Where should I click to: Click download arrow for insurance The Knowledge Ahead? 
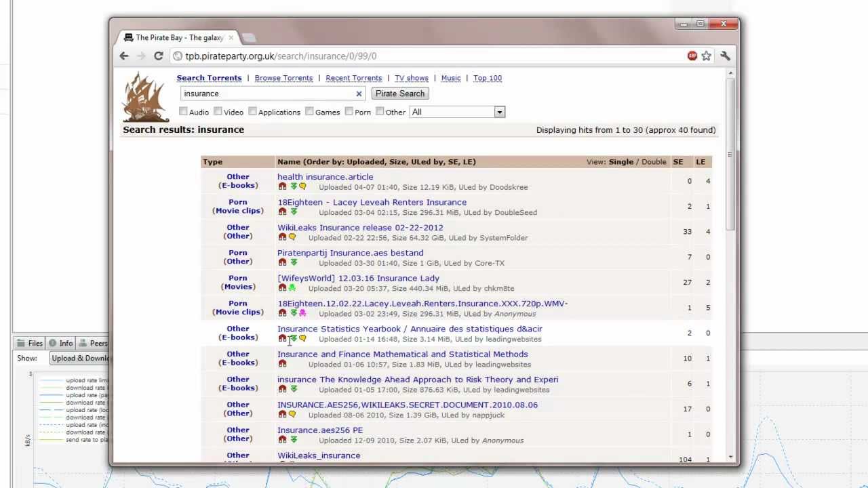click(x=294, y=389)
